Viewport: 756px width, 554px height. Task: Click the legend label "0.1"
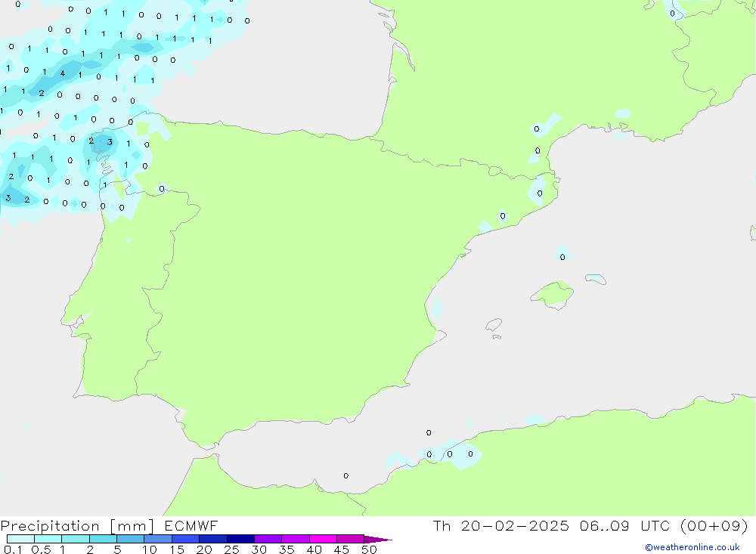(x=12, y=549)
